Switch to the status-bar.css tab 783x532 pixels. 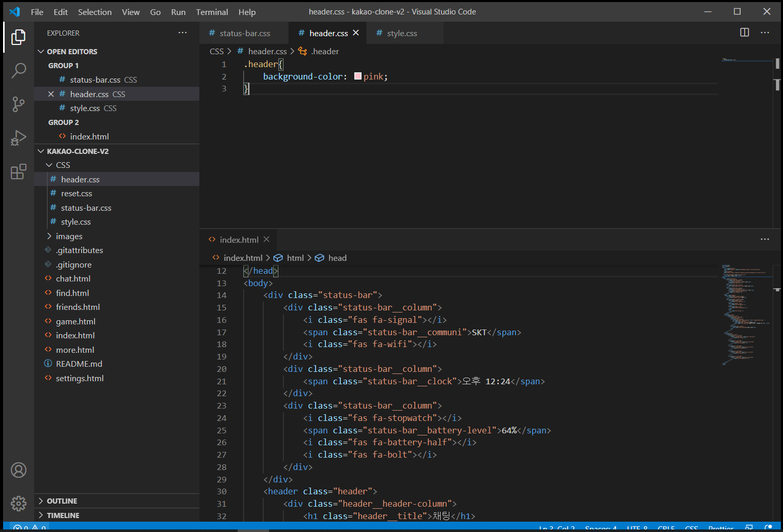[244, 33]
